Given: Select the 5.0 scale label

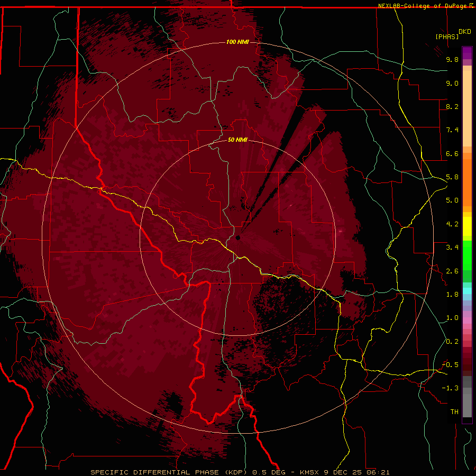Looking at the screenshot, I should click(x=452, y=200).
